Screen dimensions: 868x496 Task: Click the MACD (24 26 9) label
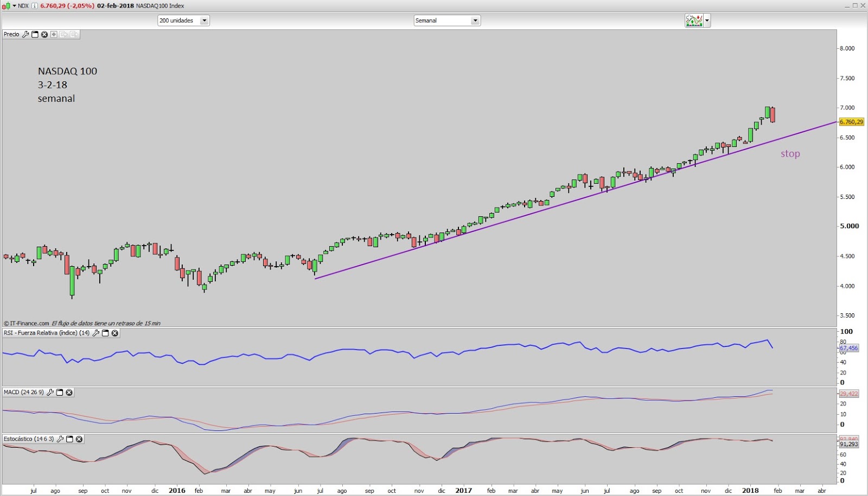click(24, 392)
